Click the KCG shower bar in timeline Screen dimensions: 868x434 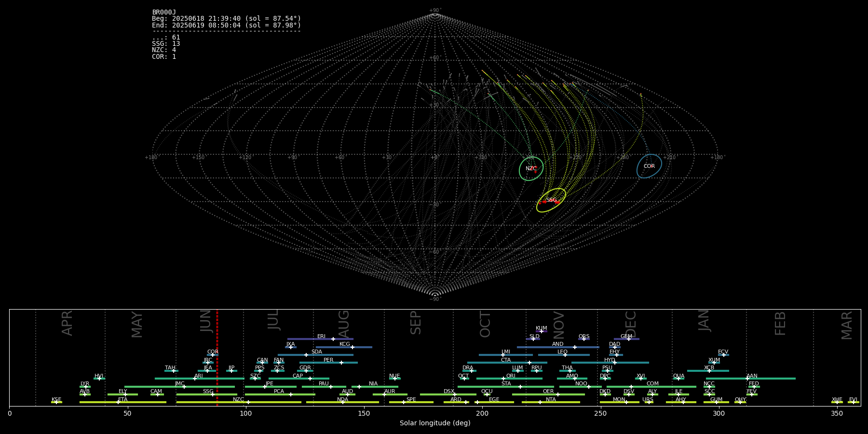[344, 347]
